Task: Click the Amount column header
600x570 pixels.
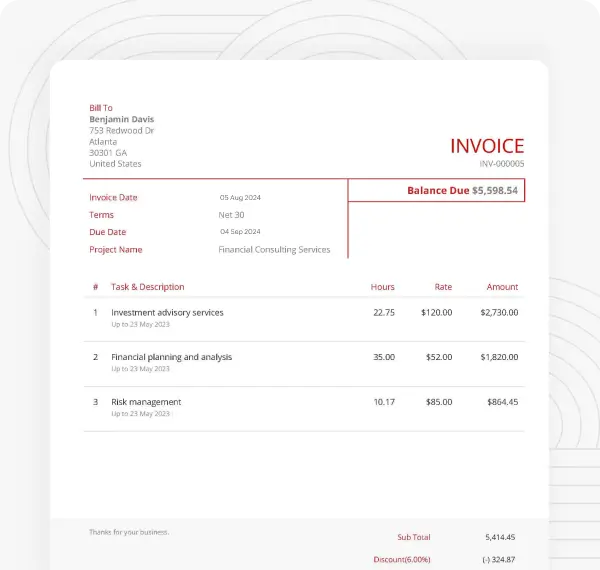Action: pyautogui.click(x=502, y=287)
